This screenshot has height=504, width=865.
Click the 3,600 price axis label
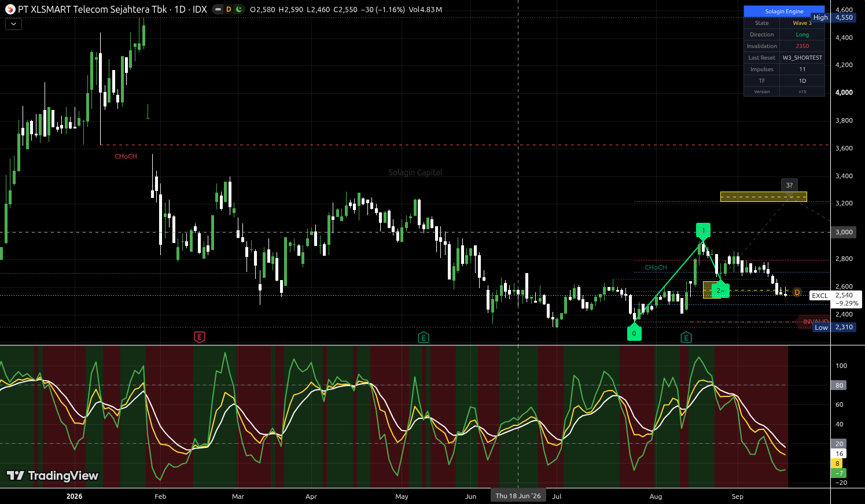[x=844, y=148]
